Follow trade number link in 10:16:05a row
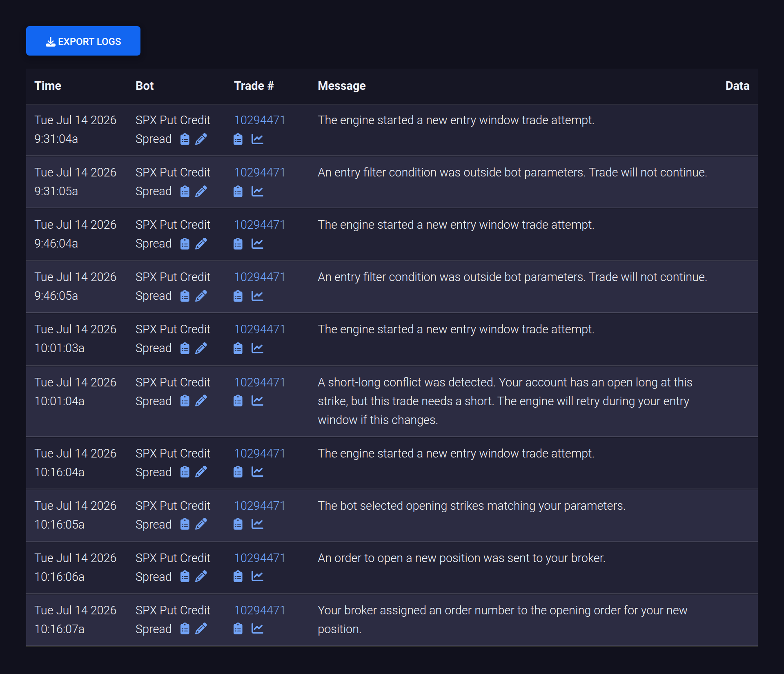The image size is (784, 674). pyautogui.click(x=259, y=506)
